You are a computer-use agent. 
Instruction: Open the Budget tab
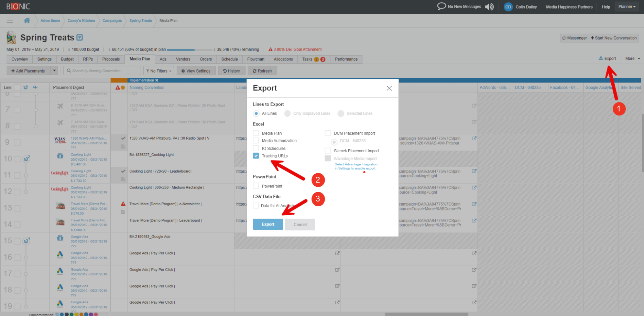pos(67,59)
